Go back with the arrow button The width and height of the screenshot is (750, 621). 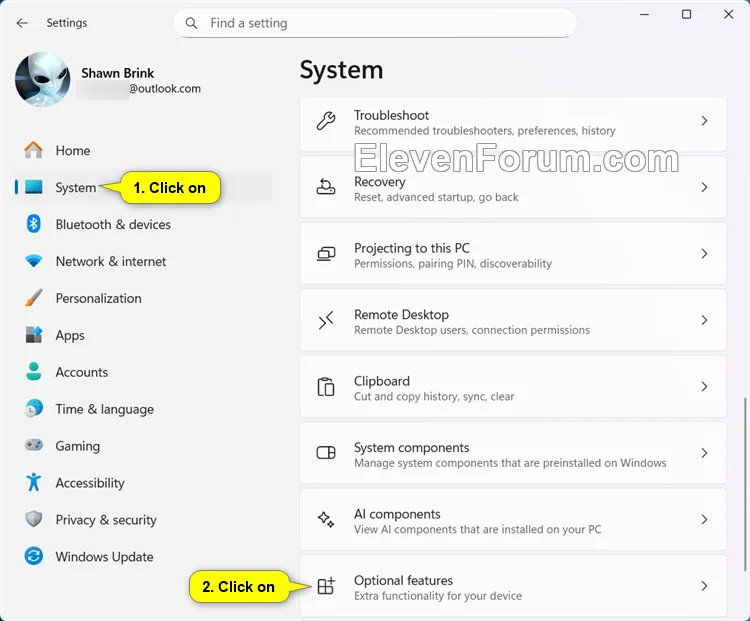coord(22,23)
